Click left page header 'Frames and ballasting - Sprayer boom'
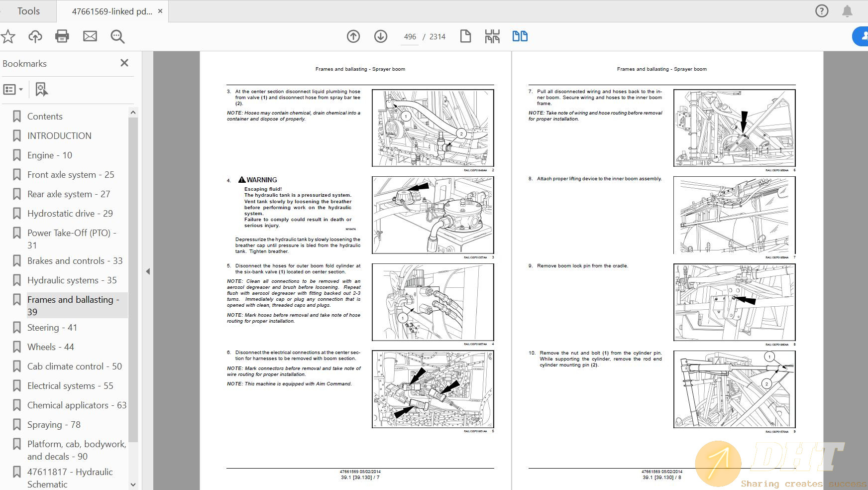This screenshot has width=868, height=490. [360, 69]
